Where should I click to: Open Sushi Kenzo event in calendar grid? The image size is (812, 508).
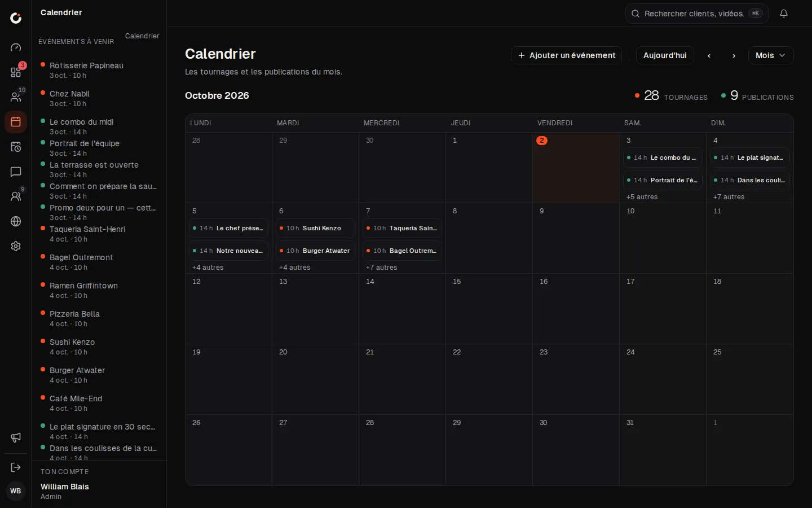point(316,228)
